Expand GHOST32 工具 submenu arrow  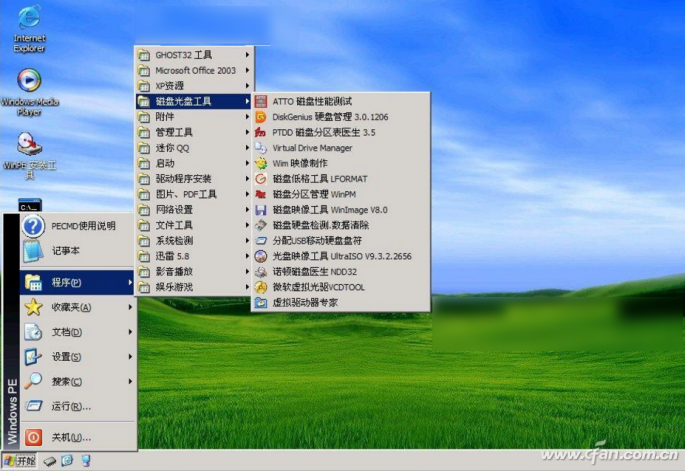pos(247,55)
